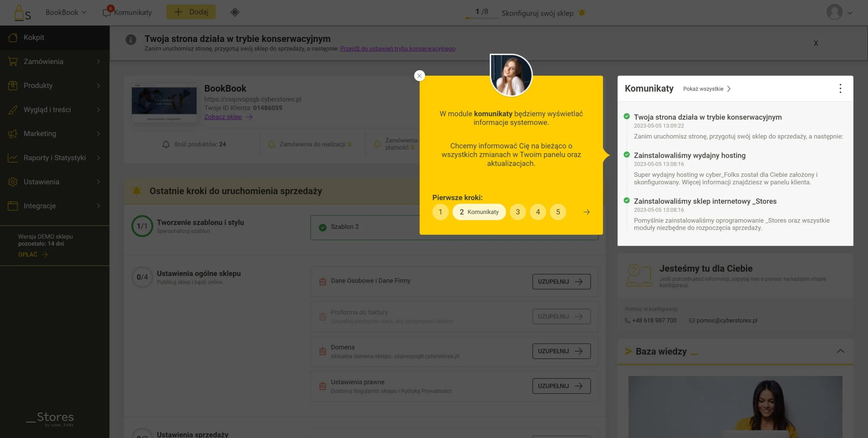
Task: Open Produkty menu item
Action: (x=55, y=85)
